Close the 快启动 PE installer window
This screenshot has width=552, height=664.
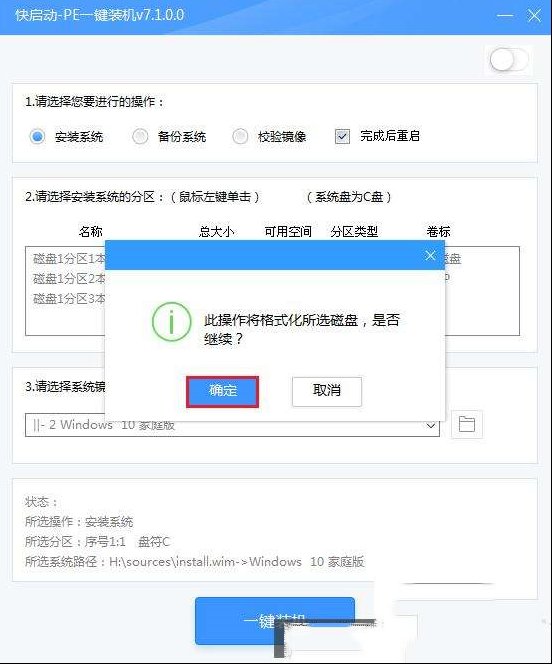pos(534,16)
